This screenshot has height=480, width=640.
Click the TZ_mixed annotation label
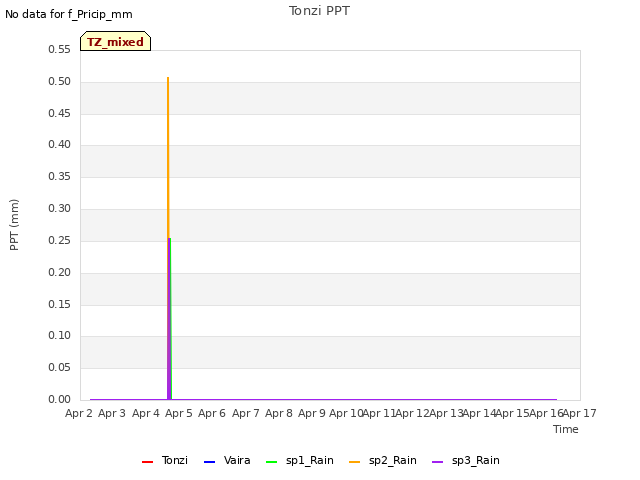pos(116,41)
